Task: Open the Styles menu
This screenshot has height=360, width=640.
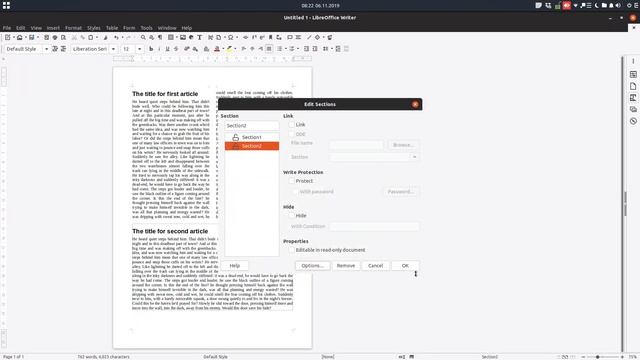Action: 93,28
